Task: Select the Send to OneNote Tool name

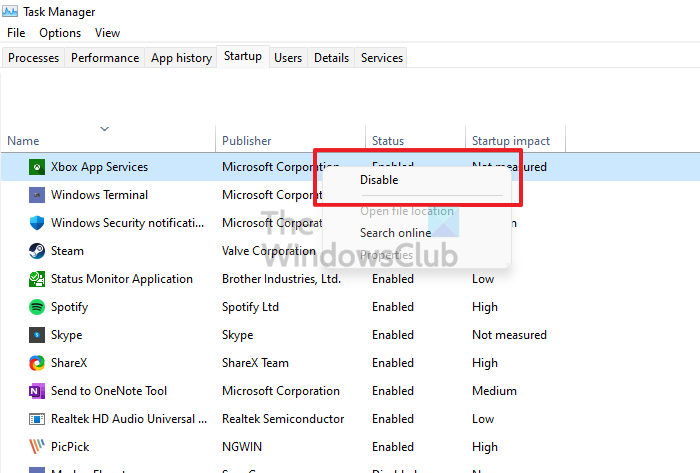Action: pos(108,391)
